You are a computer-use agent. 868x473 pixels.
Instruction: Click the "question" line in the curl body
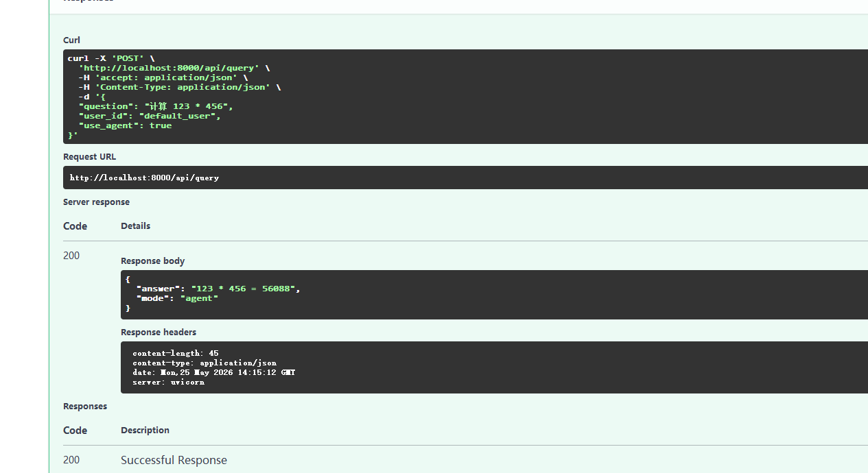pos(156,106)
